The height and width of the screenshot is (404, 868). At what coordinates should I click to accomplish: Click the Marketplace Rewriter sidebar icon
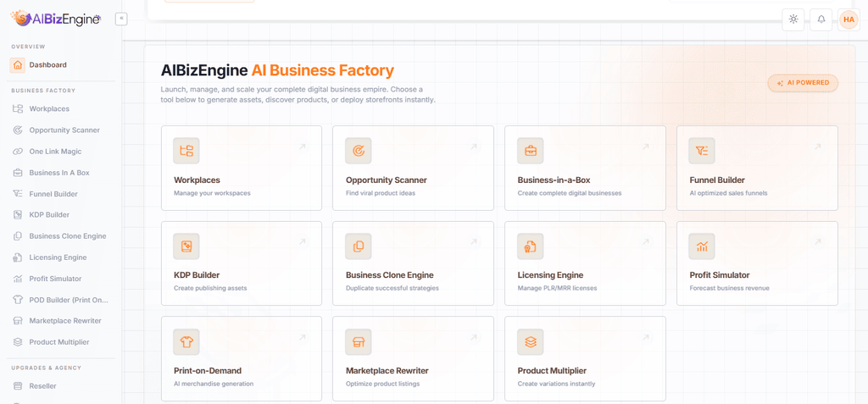coord(18,321)
